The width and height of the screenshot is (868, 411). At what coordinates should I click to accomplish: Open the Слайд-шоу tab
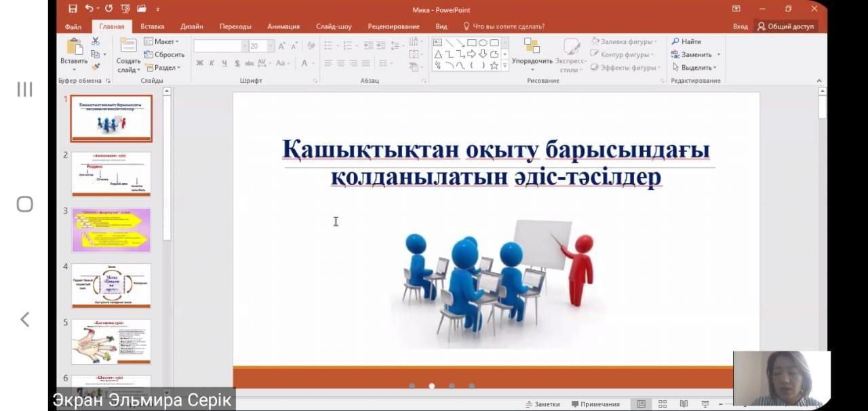(334, 26)
